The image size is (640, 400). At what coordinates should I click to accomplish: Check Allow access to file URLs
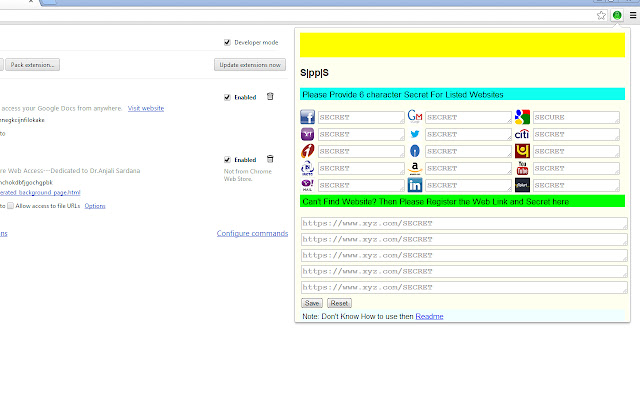click(x=11, y=206)
